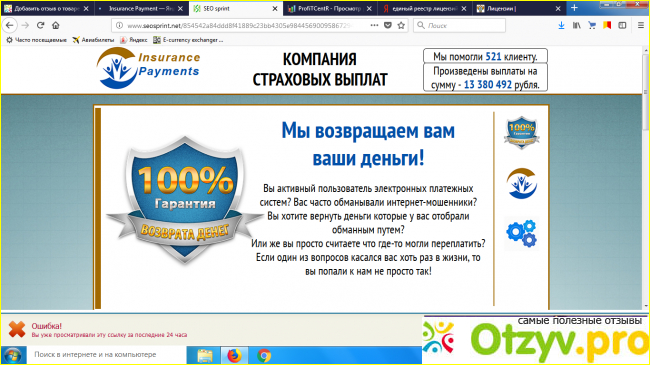Screen dimensions: 650x365
Task: Go to the browser home page icon
Action: 56,25
